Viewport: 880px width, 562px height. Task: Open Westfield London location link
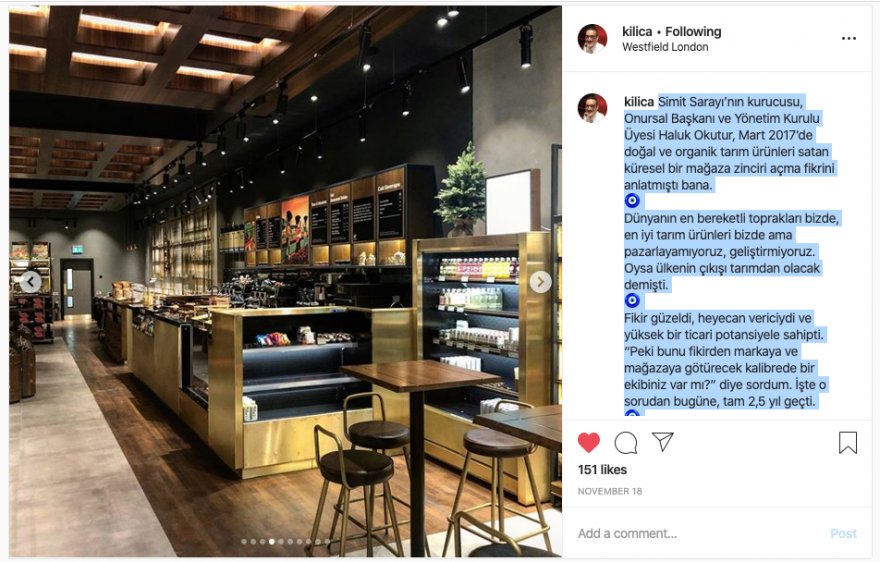665,47
